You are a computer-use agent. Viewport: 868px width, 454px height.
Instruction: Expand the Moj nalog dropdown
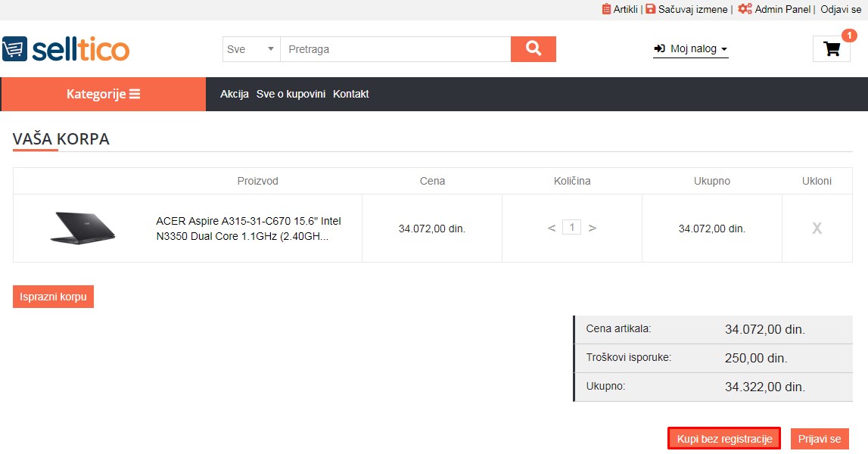[x=690, y=48]
